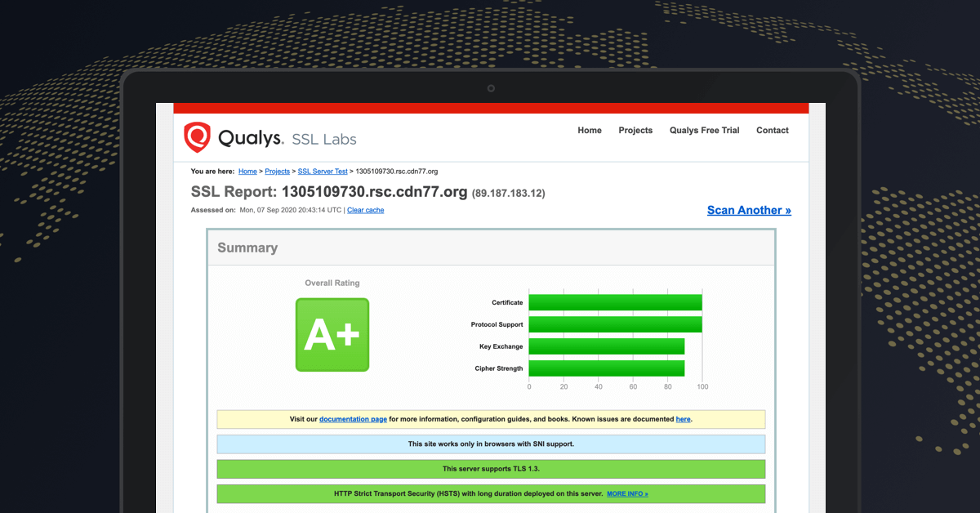The image size is (980, 513).
Task: Click the 1305109730.rsc.cdn77.org report title
Action: (374, 193)
